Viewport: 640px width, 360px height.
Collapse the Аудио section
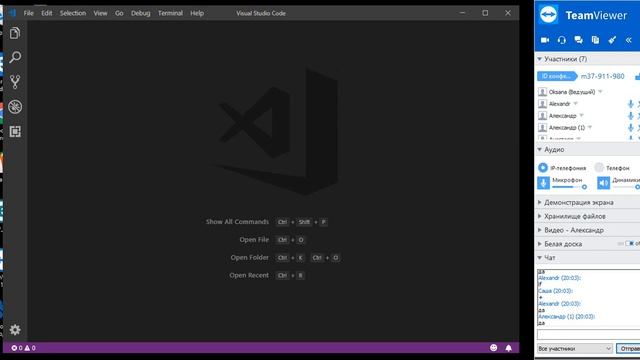(x=539, y=150)
